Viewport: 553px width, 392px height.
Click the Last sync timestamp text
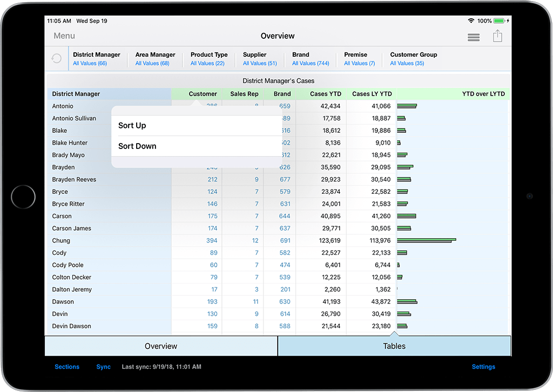pyautogui.click(x=161, y=367)
